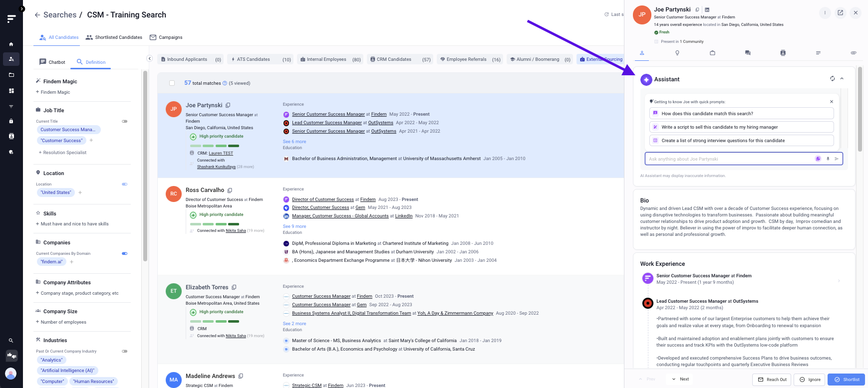The image size is (868, 388).
Task: Open the Chatbot tab
Action: click(52, 62)
